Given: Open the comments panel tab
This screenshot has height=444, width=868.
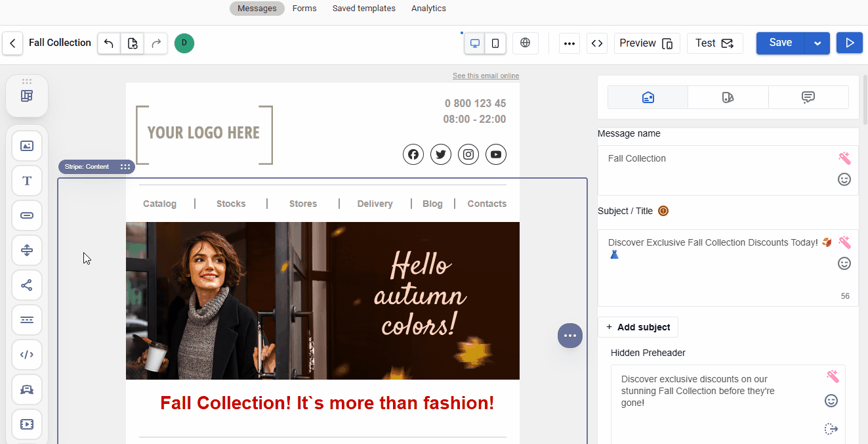Looking at the screenshot, I should 808,97.
